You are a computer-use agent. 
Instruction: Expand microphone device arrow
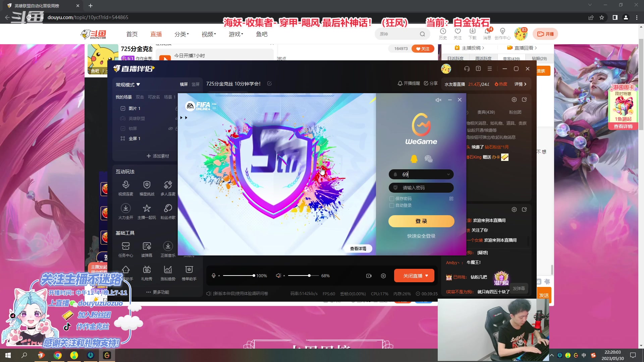click(x=219, y=276)
